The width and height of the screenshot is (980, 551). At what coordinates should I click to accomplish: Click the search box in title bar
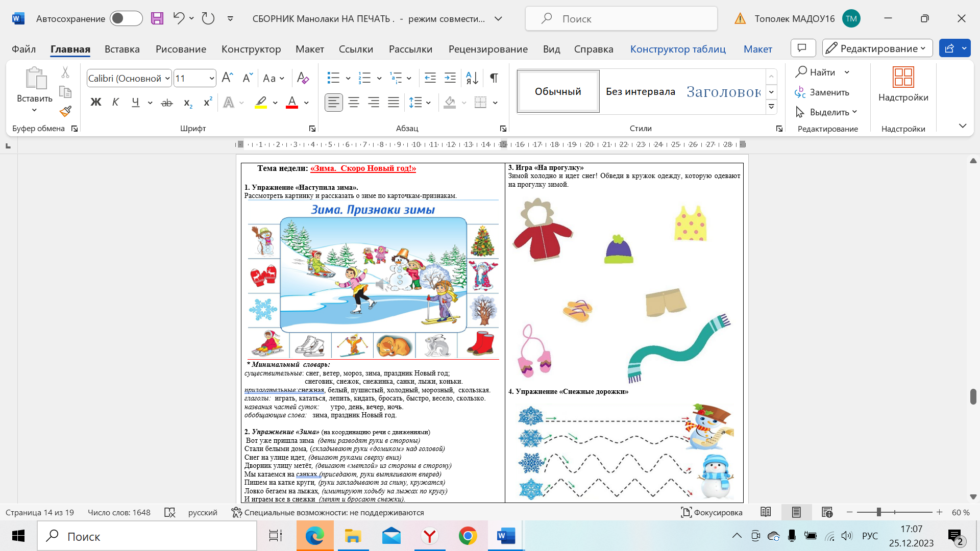[621, 19]
